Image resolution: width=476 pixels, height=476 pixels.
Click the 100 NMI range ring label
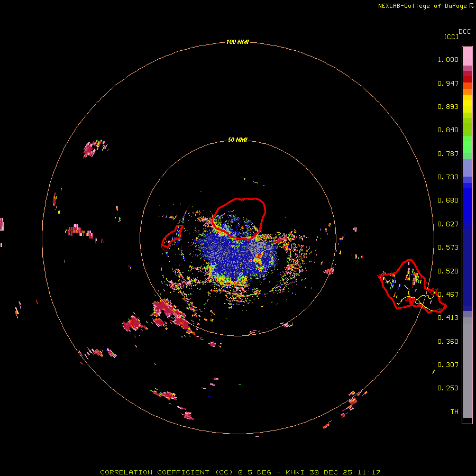pos(237,42)
